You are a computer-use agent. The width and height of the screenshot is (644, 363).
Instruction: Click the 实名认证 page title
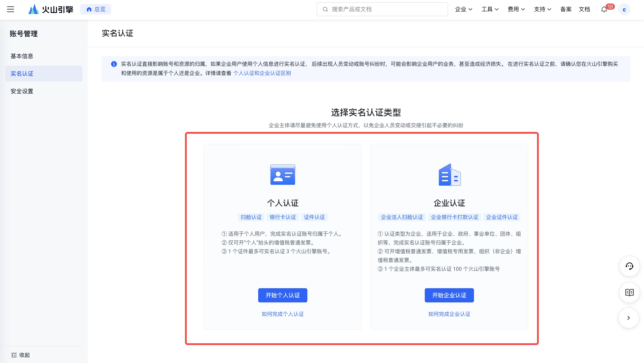coord(117,33)
